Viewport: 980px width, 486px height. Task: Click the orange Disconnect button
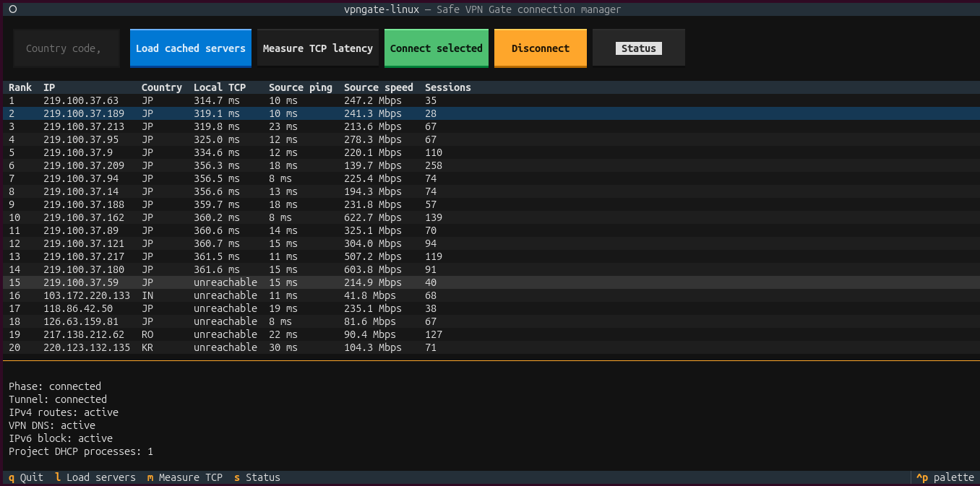pos(541,48)
